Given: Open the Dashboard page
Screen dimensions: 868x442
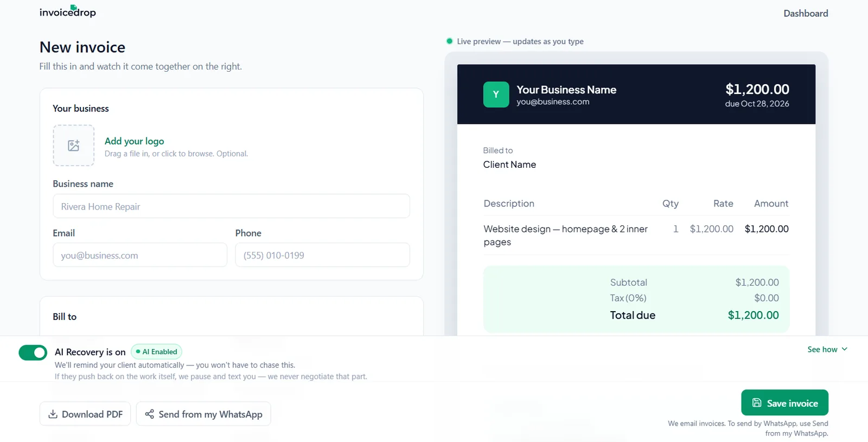Looking at the screenshot, I should pyautogui.click(x=806, y=13).
